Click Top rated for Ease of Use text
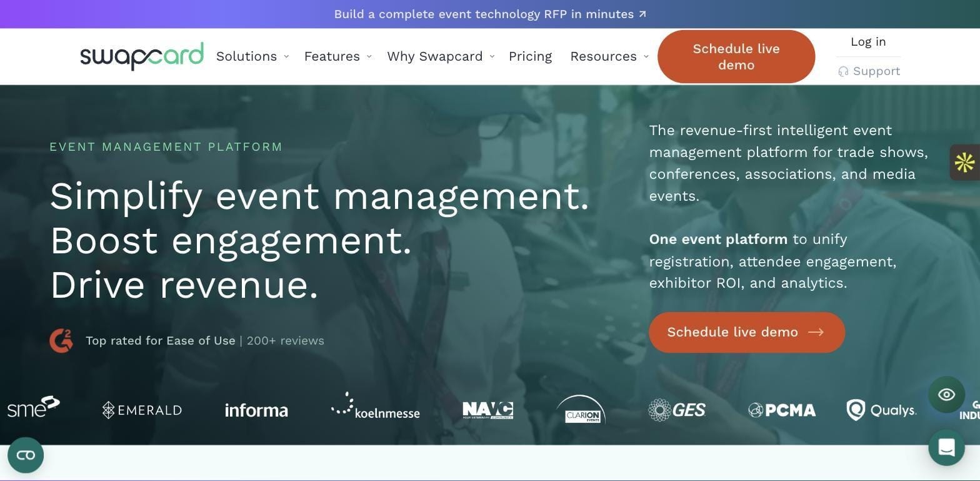 coord(161,341)
